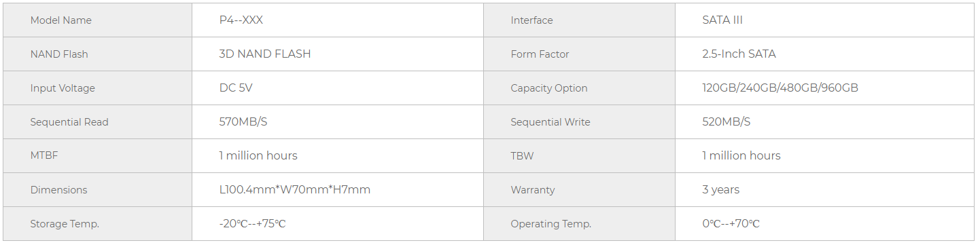This screenshot has width=980, height=245.
Task: Click the Model Name label cell
Action: (x=97, y=20)
